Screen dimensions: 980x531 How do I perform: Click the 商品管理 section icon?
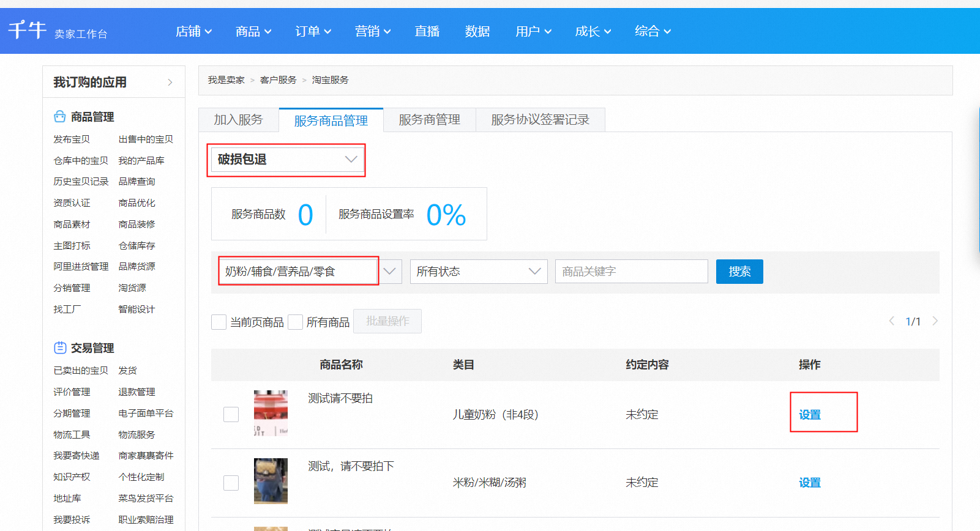tap(59, 116)
